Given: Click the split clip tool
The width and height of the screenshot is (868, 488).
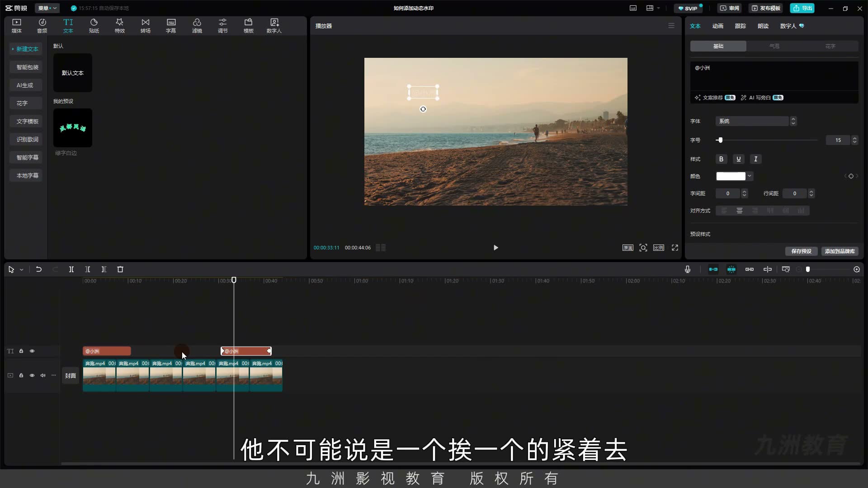Looking at the screenshot, I should click(71, 269).
